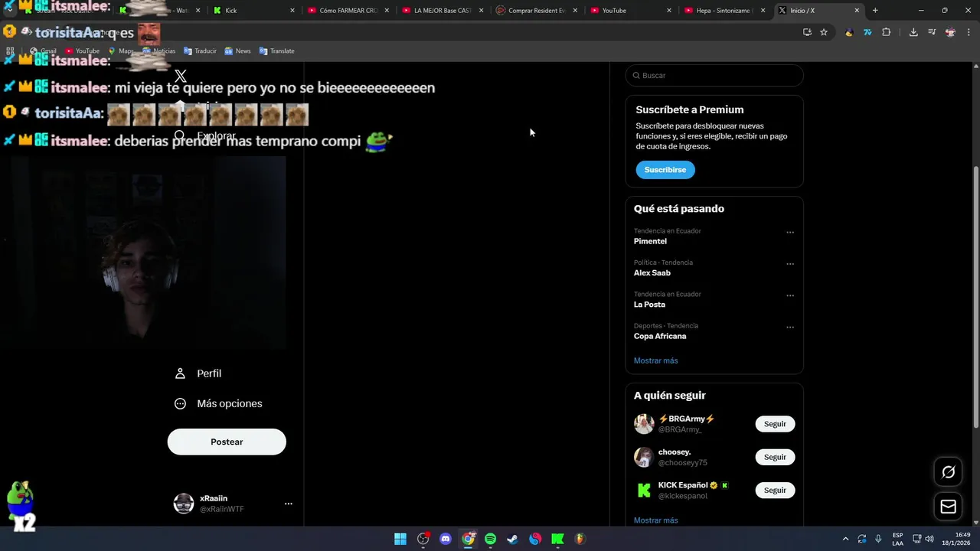Focus the Buscar search field

(x=714, y=76)
